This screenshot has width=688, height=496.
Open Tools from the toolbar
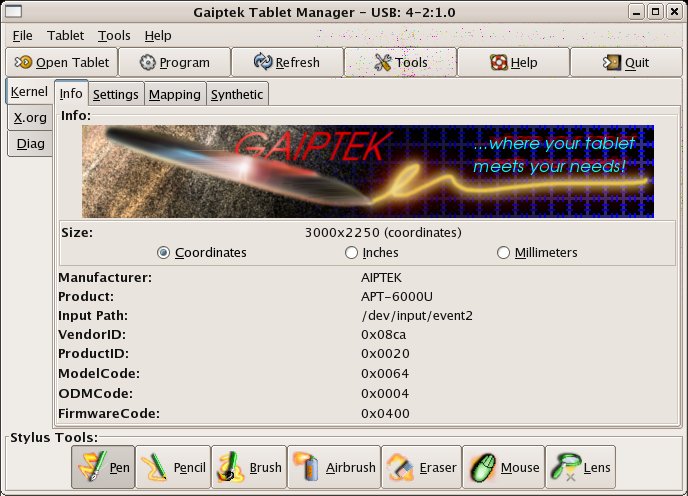[x=401, y=62]
